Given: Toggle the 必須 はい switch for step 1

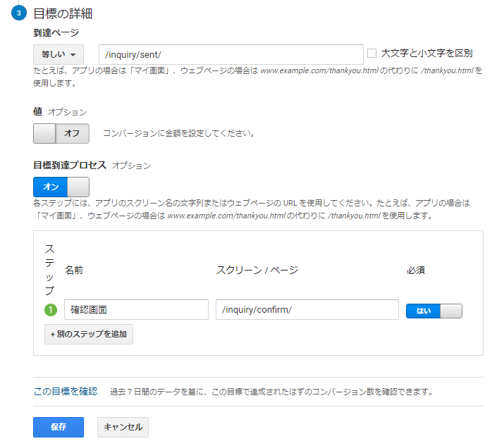Looking at the screenshot, I should point(434,311).
